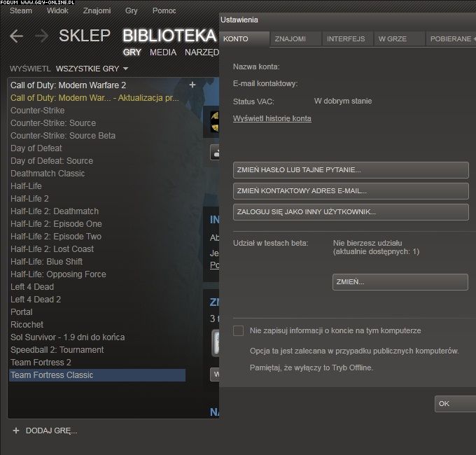This screenshot has width=476, height=455.
Task: Open the Widok menu
Action: (x=57, y=10)
